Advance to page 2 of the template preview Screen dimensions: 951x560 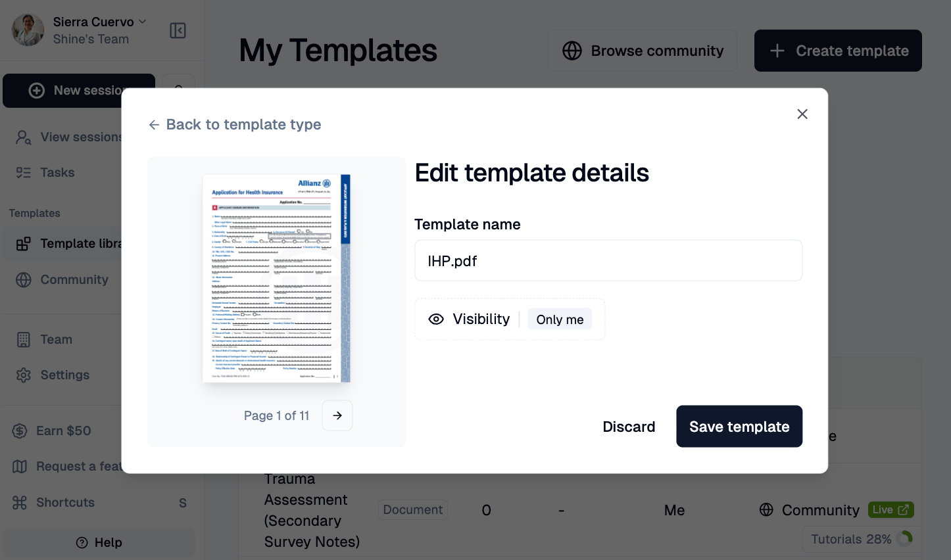point(337,415)
